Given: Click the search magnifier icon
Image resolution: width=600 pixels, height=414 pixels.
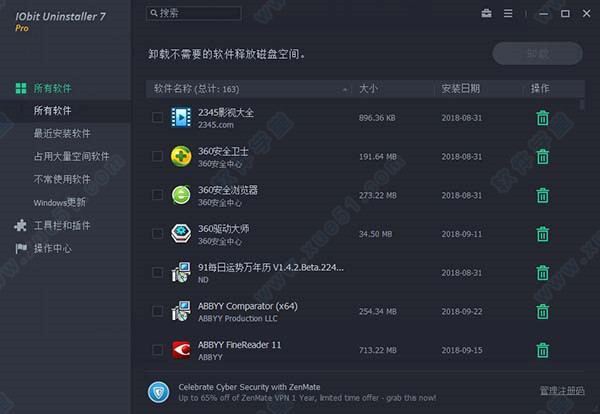Looking at the screenshot, I should pos(153,13).
